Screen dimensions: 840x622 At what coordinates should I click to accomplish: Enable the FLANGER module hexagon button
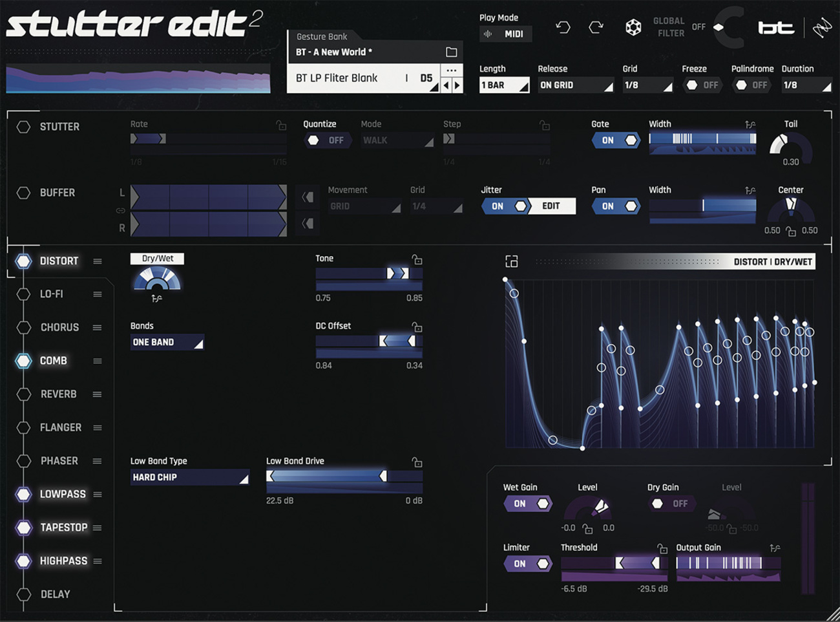23,427
